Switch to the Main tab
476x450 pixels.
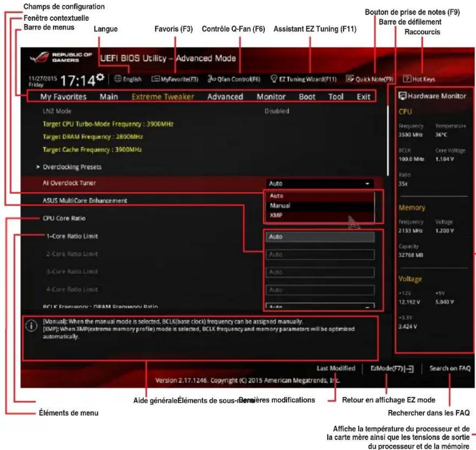pyautogui.click(x=109, y=96)
